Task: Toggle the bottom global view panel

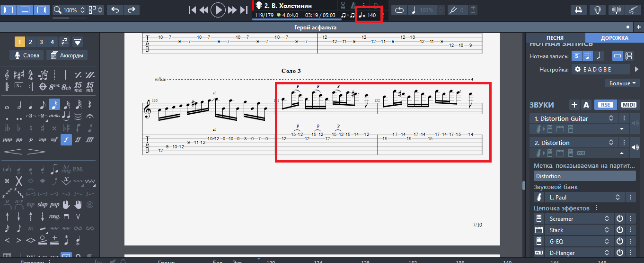Action: coord(26,9)
